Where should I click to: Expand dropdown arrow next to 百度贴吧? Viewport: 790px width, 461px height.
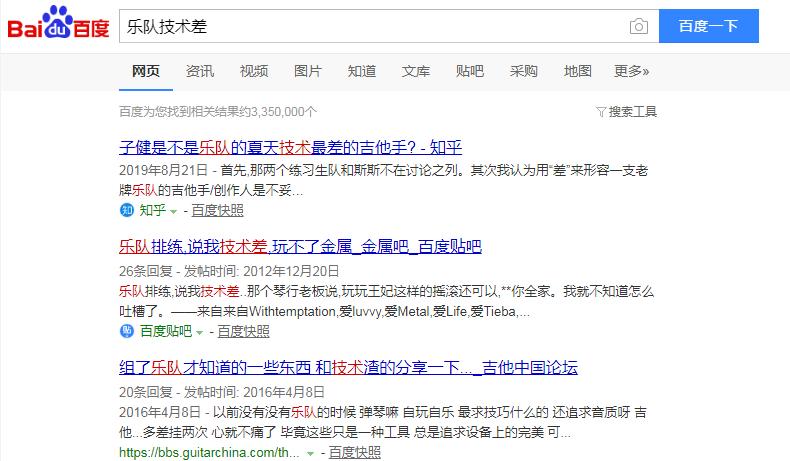pyautogui.click(x=200, y=333)
